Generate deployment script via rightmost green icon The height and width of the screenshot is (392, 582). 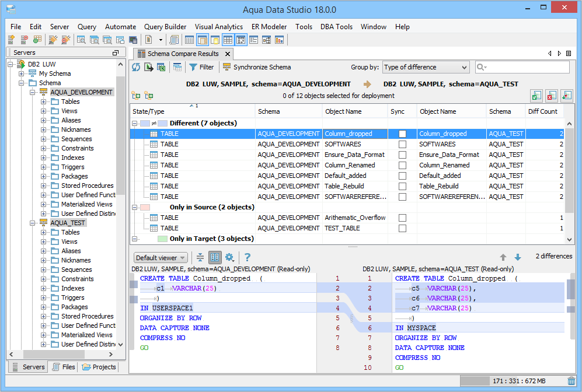click(x=568, y=96)
